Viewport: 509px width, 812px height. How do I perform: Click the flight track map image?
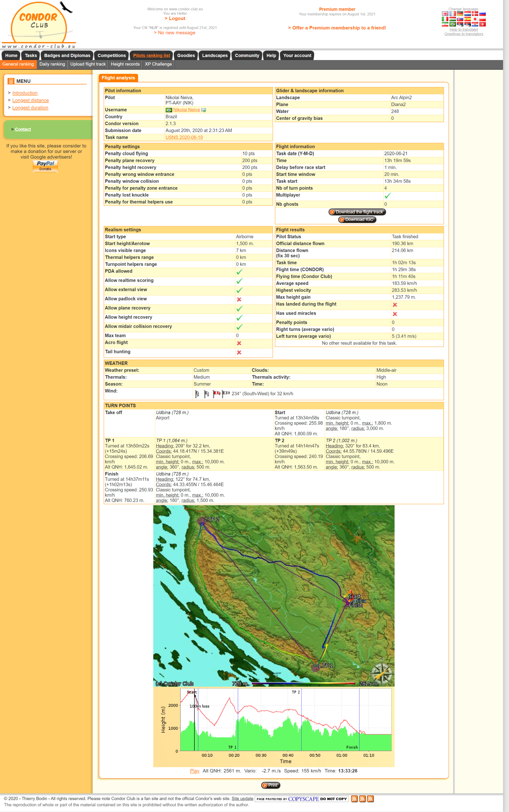click(x=273, y=595)
